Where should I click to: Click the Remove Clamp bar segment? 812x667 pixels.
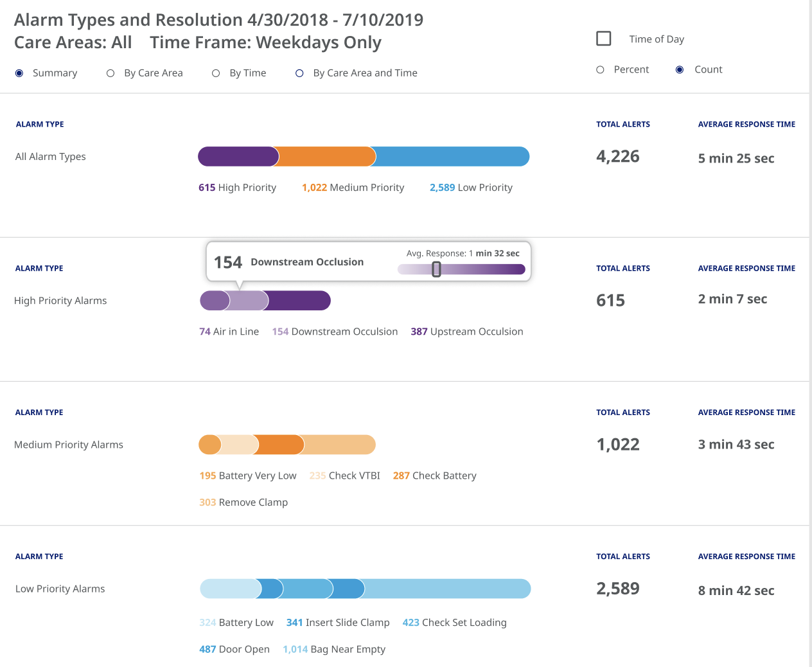click(x=339, y=445)
